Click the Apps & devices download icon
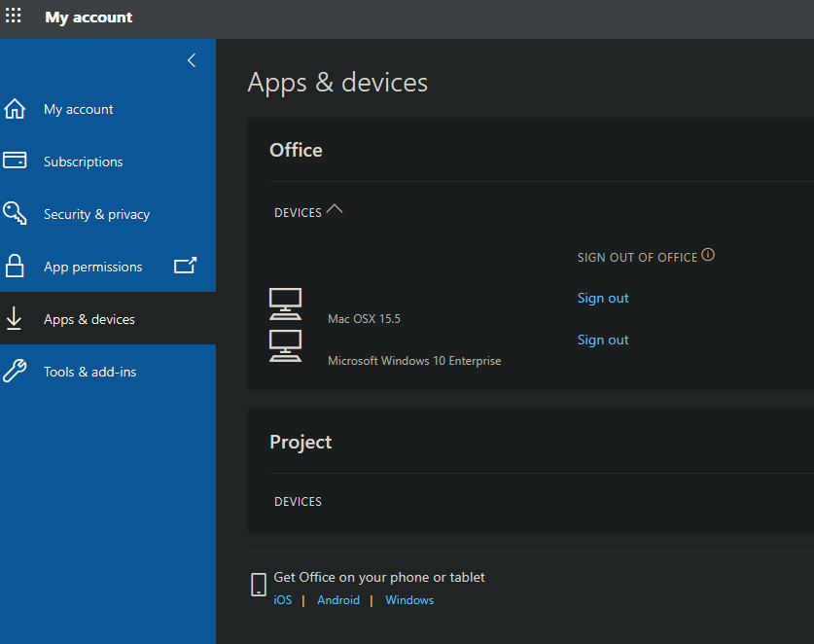The image size is (814, 644). click(15, 318)
